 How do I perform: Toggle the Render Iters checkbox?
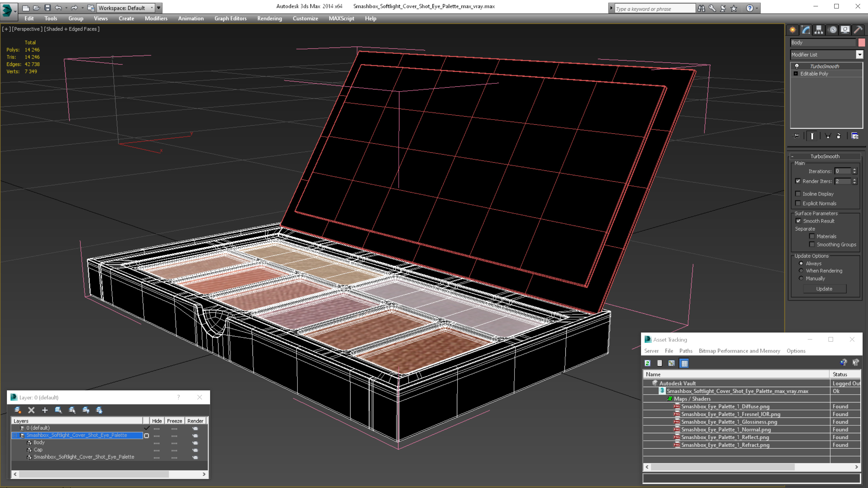[x=798, y=181]
